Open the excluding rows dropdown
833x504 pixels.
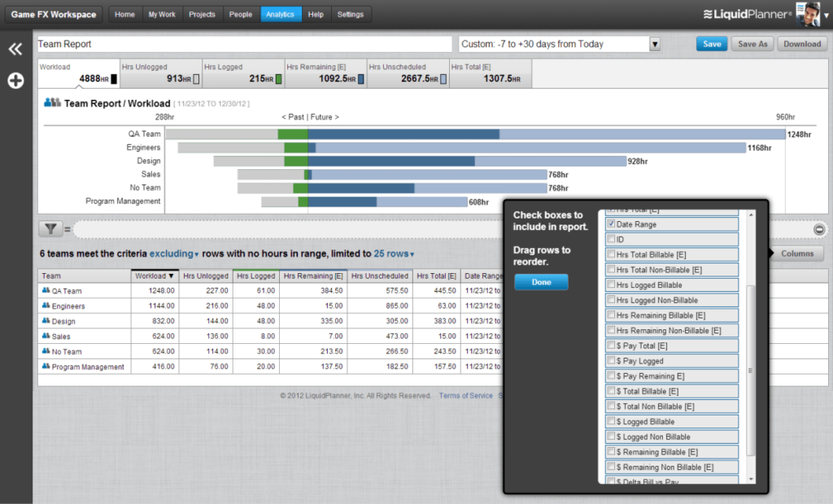tap(174, 254)
